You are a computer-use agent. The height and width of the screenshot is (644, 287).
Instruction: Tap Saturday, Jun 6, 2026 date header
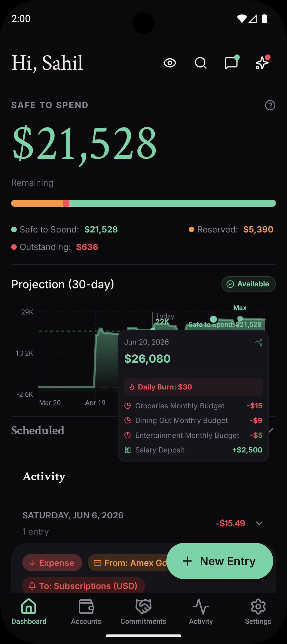pyautogui.click(x=73, y=515)
